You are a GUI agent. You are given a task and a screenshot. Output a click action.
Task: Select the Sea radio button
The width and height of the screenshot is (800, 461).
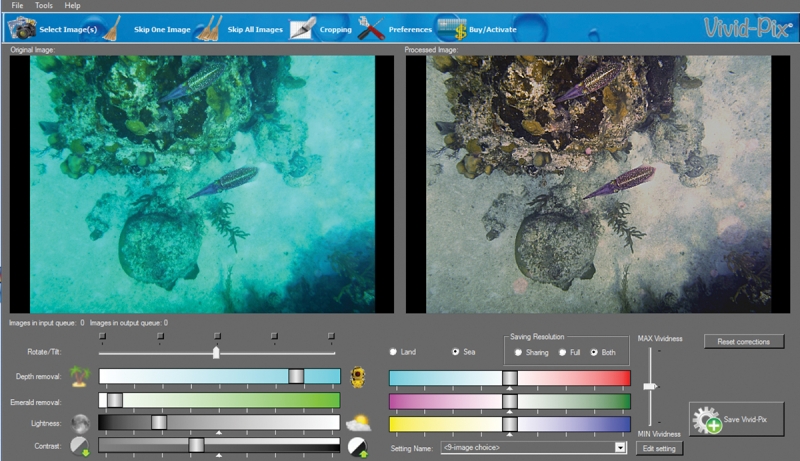tap(456, 352)
